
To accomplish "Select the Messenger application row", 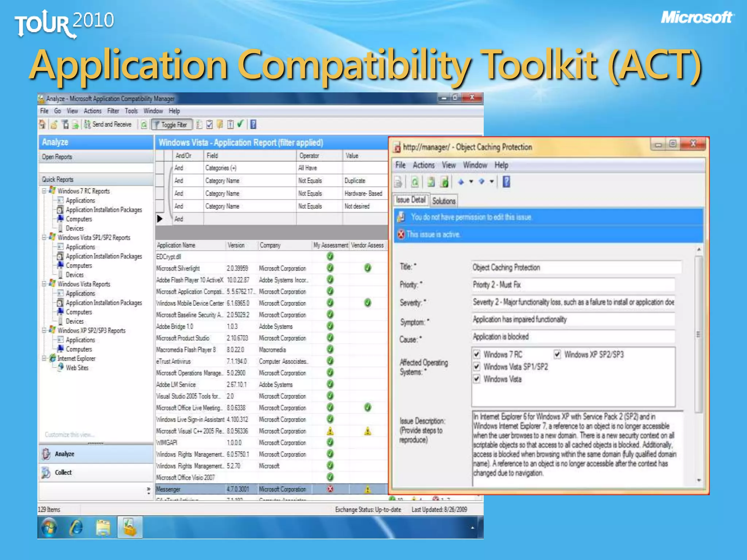I will click(x=271, y=489).
